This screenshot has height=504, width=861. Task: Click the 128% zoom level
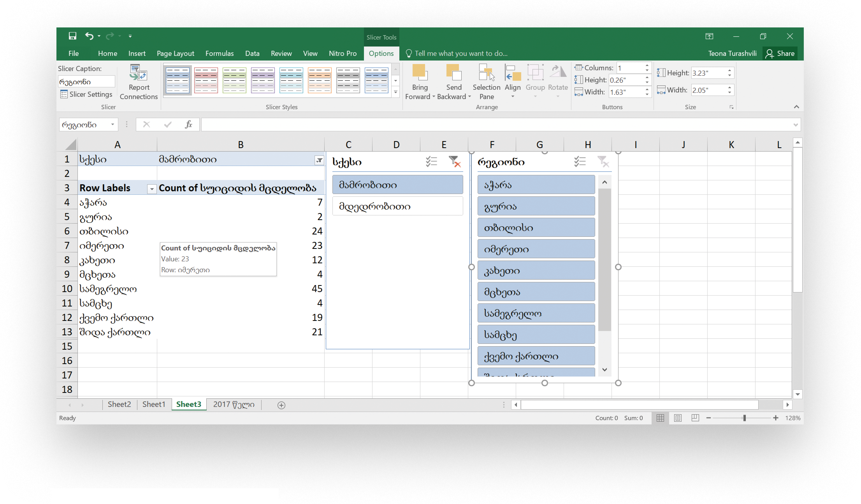pos(793,418)
